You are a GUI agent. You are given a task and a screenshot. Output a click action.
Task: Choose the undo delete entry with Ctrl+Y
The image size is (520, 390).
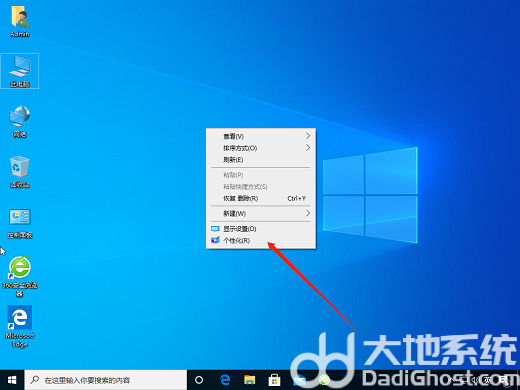click(x=261, y=198)
